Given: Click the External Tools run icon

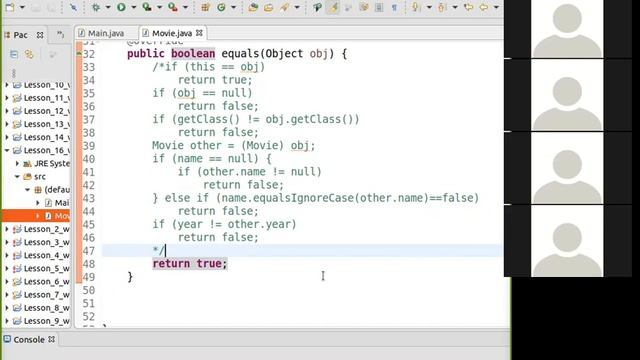Looking at the screenshot, I should coord(173,7).
